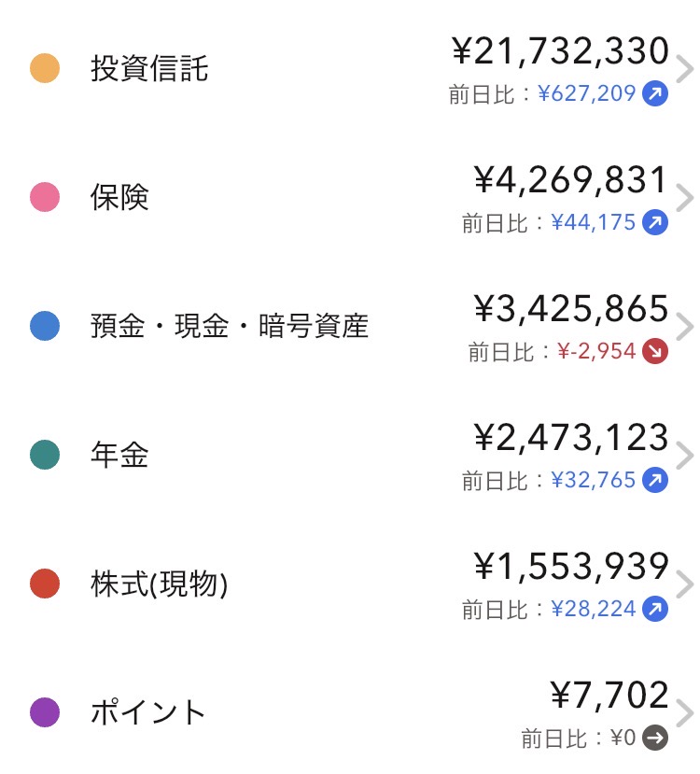
Task: Expand the 保険 row chevron
Action: click(x=685, y=199)
